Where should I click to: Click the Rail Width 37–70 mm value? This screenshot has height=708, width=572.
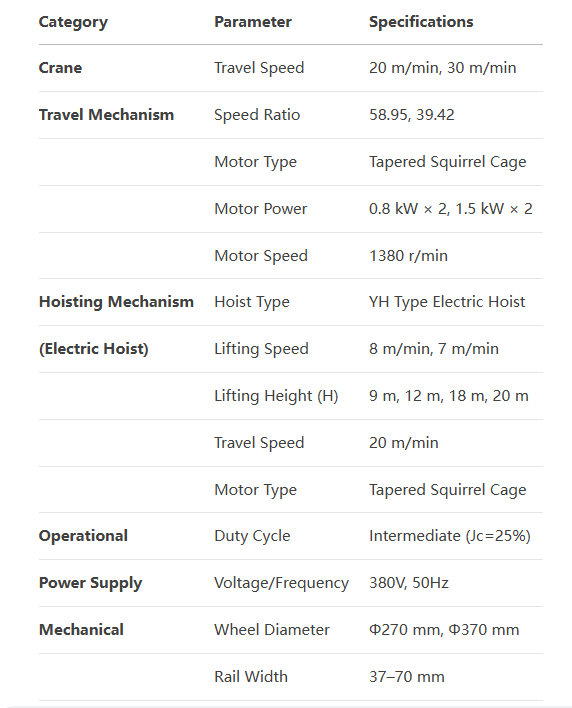click(406, 676)
